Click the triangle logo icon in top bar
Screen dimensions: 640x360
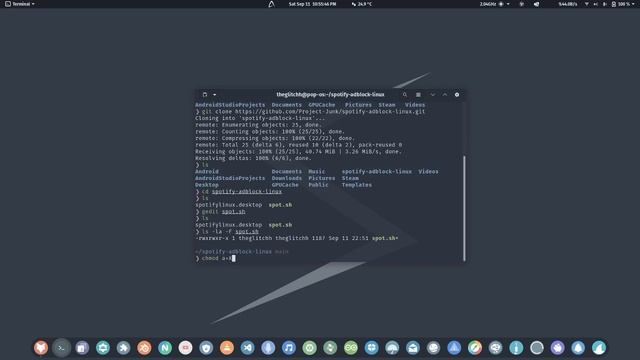pyautogui.click(x=271, y=4)
